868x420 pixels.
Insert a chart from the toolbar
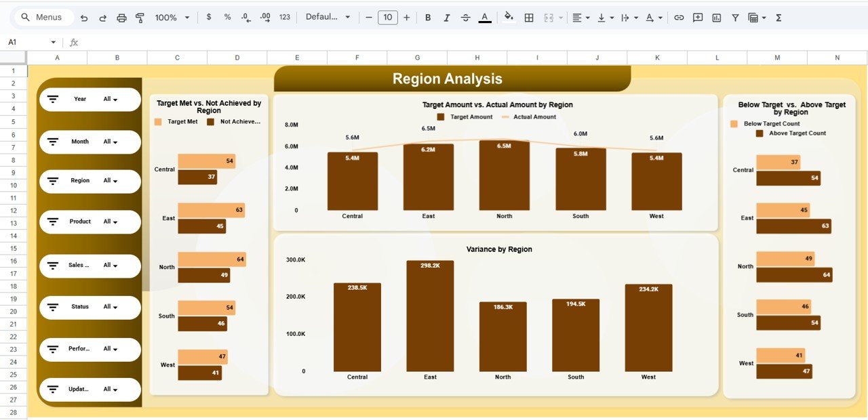[716, 17]
